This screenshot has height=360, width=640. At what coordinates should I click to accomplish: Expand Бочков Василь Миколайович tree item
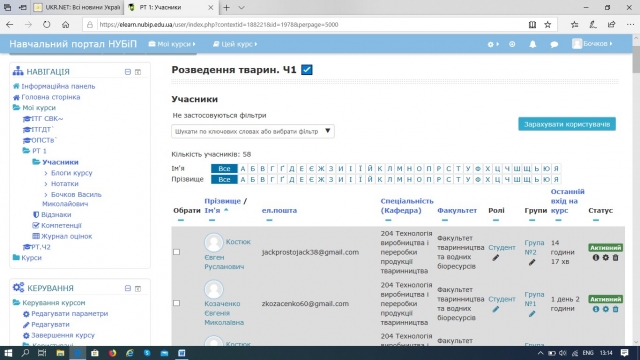click(x=45, y=195)
